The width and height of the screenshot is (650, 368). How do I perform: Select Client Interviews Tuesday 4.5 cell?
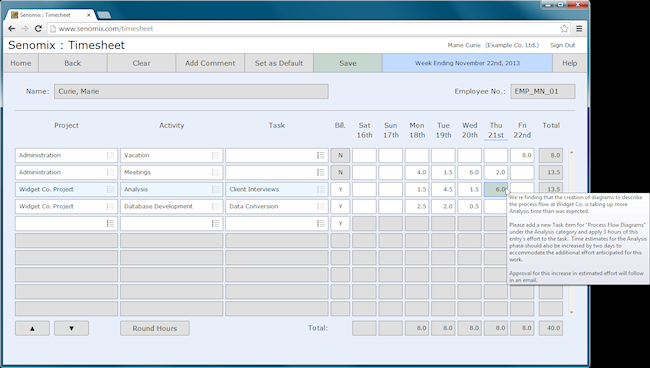[443, 189]
